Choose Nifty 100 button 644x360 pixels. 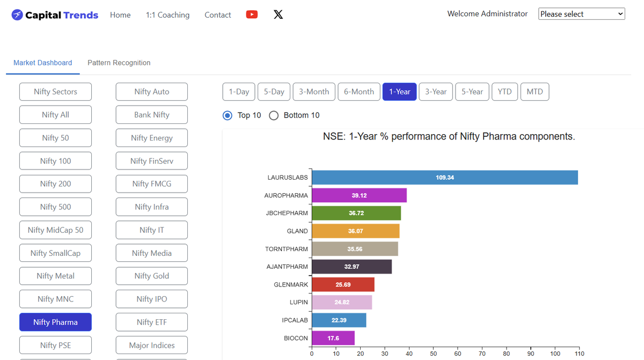[x=55, y=161]
